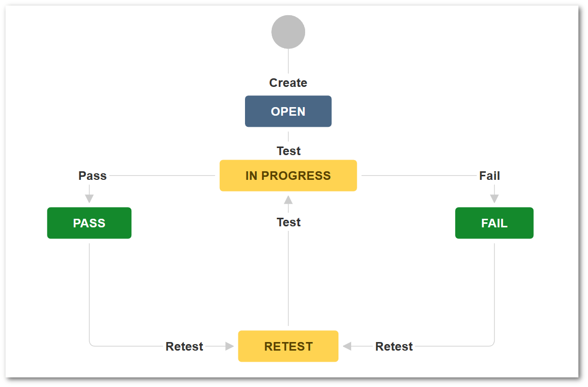Select the green FAIL status node
The width and height of the screenshot is (588, 387).
tap(494, 223)
